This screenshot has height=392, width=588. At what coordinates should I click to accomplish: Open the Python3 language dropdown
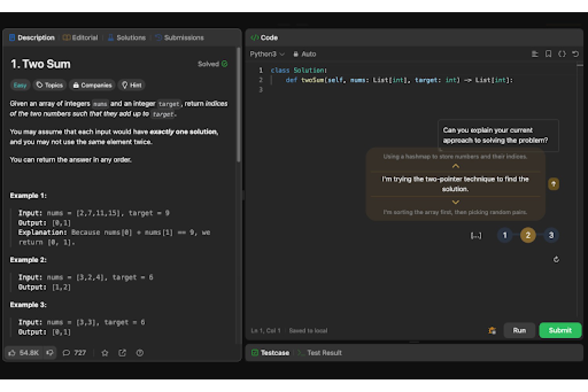tap(267, 54)
